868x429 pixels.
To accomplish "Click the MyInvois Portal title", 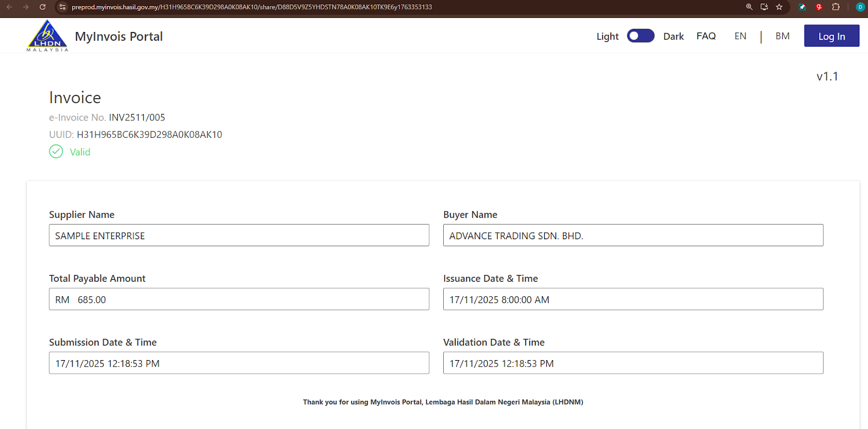I will 119,36.
